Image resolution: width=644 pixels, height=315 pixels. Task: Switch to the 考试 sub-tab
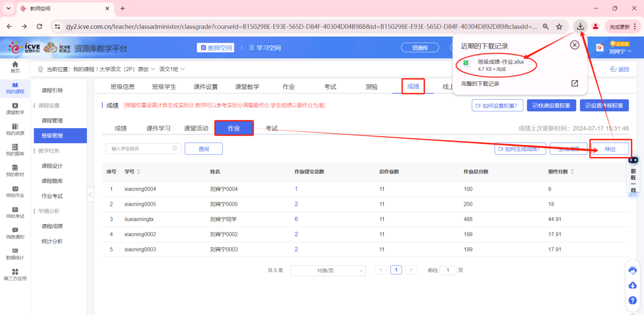(271, 129)
